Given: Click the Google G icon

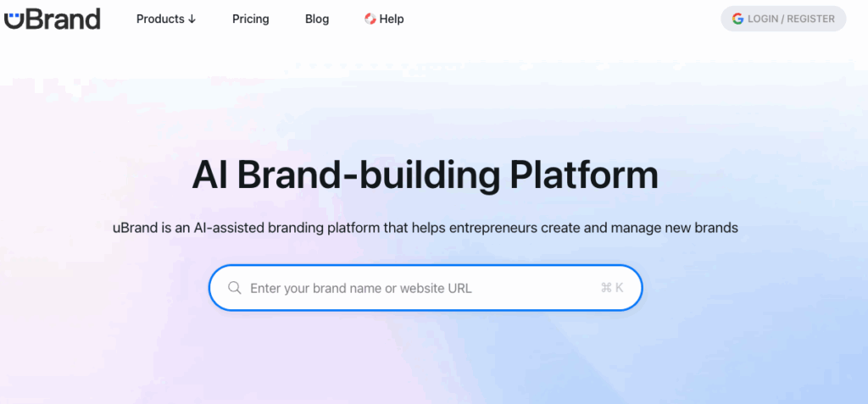Looking at the screenshot, I should [x=737, y=19].
